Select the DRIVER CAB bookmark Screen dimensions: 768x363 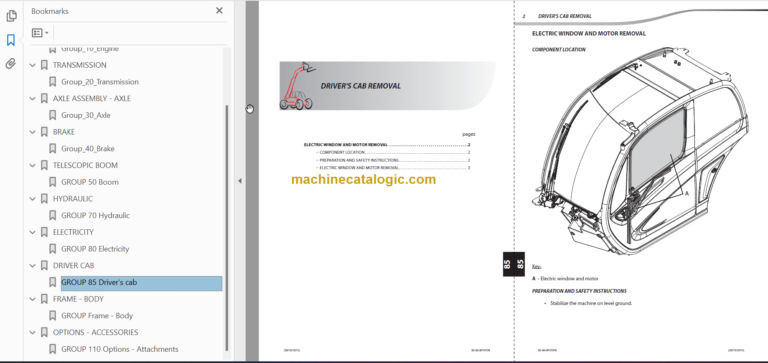pos(73,266)
